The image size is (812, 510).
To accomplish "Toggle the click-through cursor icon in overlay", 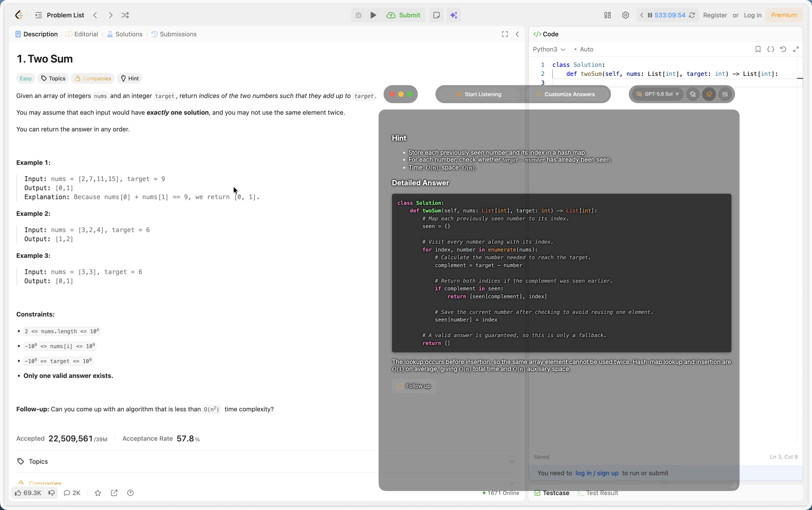I will (693, 94).
